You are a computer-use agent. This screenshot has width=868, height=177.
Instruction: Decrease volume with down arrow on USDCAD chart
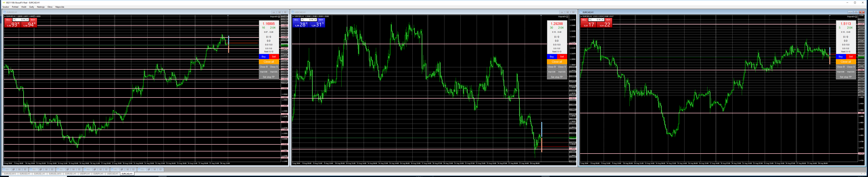302,19
